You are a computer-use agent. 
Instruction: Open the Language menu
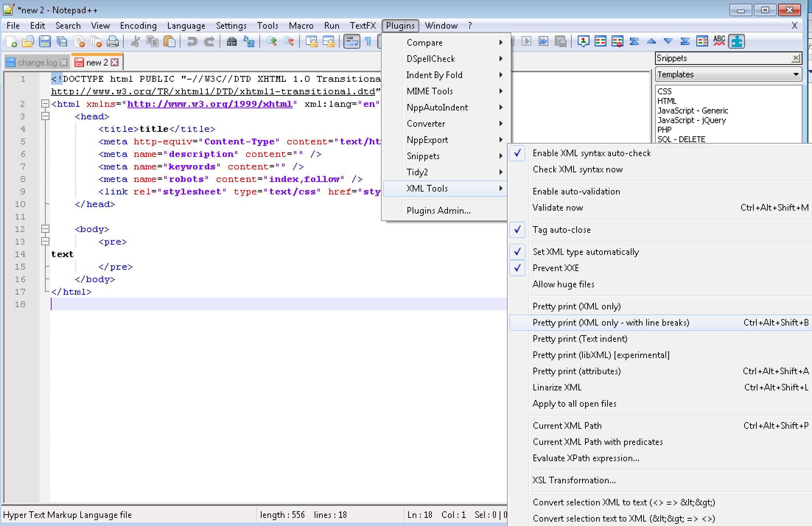[x=186, y=26]
